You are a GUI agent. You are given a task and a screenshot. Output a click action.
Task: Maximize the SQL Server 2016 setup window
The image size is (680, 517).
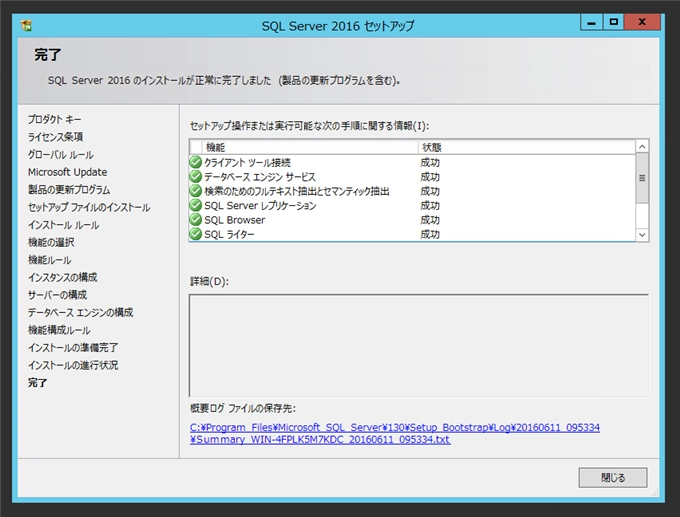pos(614,22)
